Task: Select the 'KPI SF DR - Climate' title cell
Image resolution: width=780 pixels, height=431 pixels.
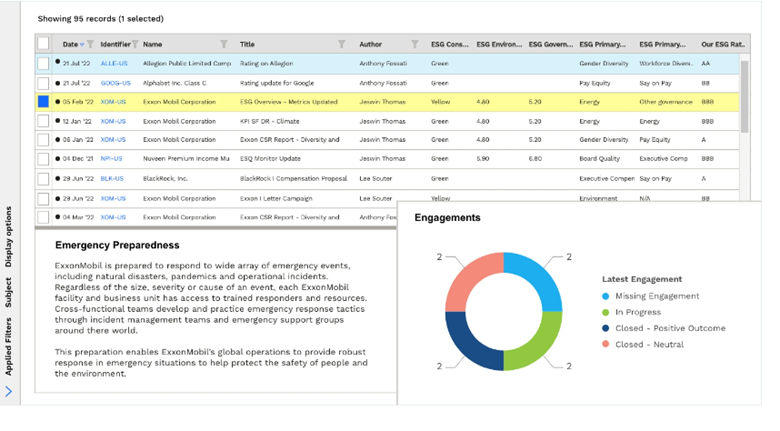Action: pyautogui.click(x=270, y=121)
